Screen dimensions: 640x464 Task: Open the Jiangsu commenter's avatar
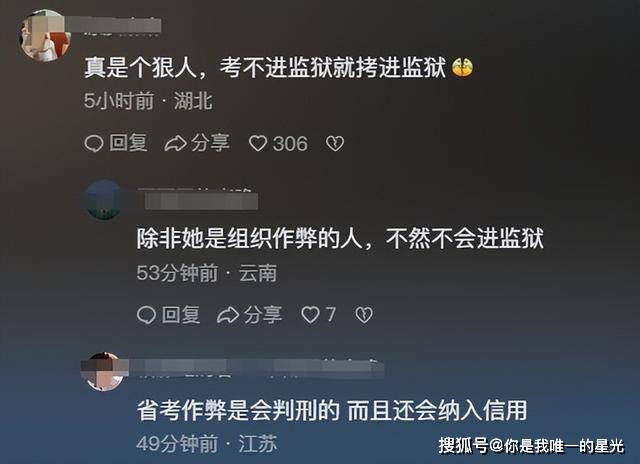point(103,371)
